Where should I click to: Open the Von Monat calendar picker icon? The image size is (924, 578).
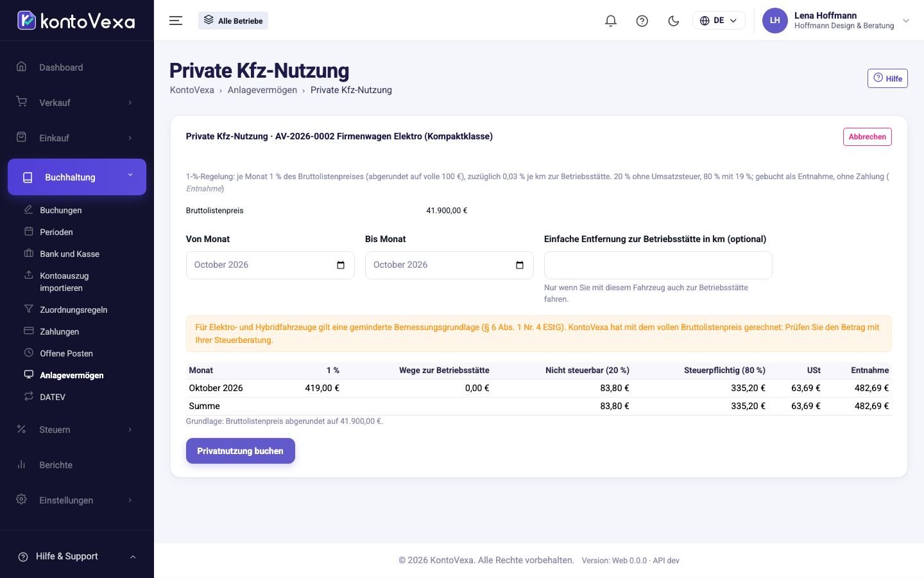[341, 265]
